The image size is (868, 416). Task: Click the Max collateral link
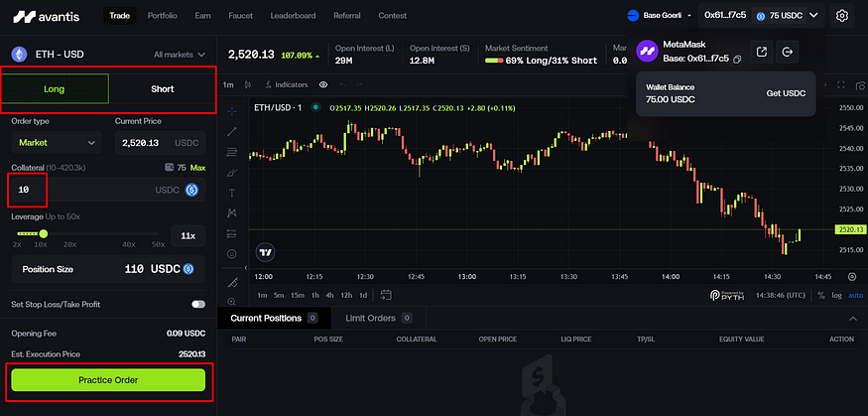(197, 167)
